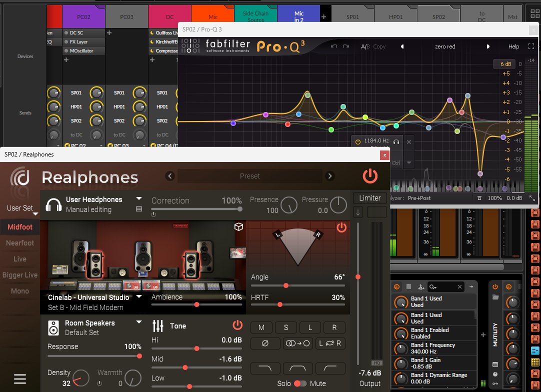Select the Bigger Live environment tab
Viewport: 541px width, 392px height.
tap(19, 275)
